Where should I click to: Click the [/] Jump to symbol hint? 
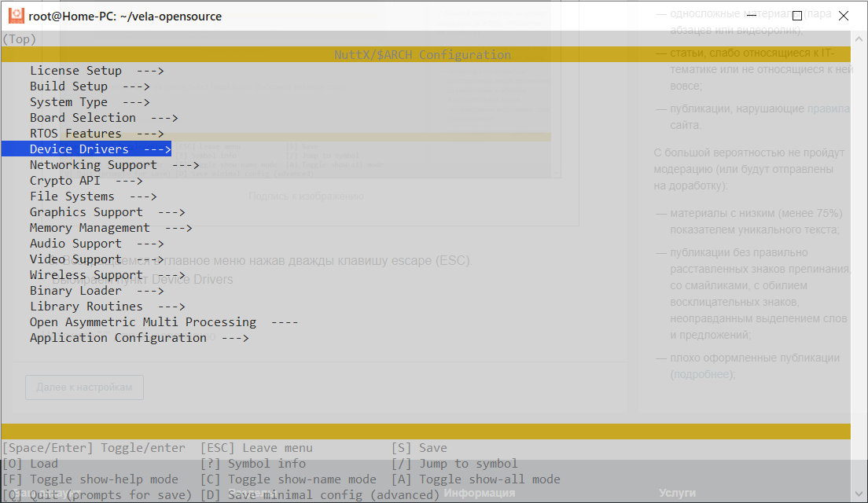(x=454, y=464)
